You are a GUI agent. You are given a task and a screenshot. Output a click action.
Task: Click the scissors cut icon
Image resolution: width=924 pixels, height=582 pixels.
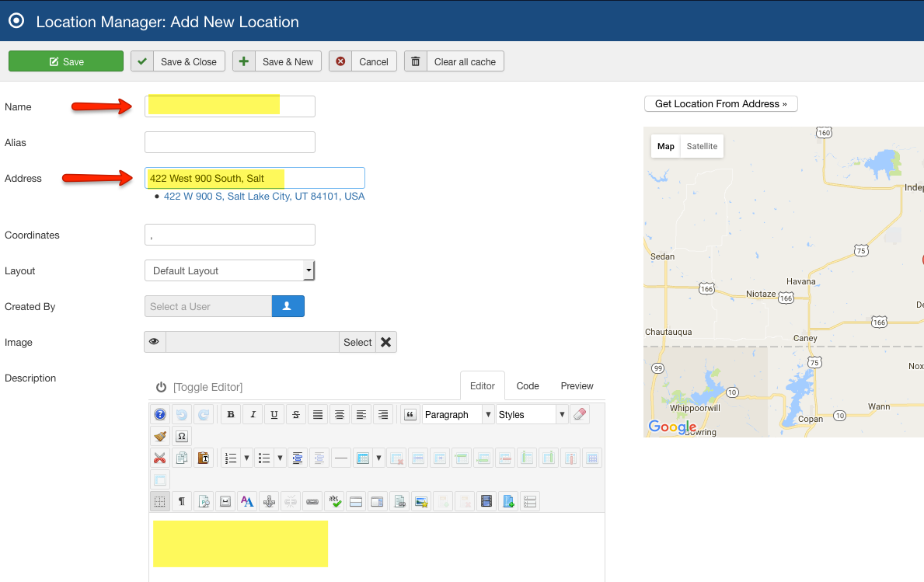159,458
